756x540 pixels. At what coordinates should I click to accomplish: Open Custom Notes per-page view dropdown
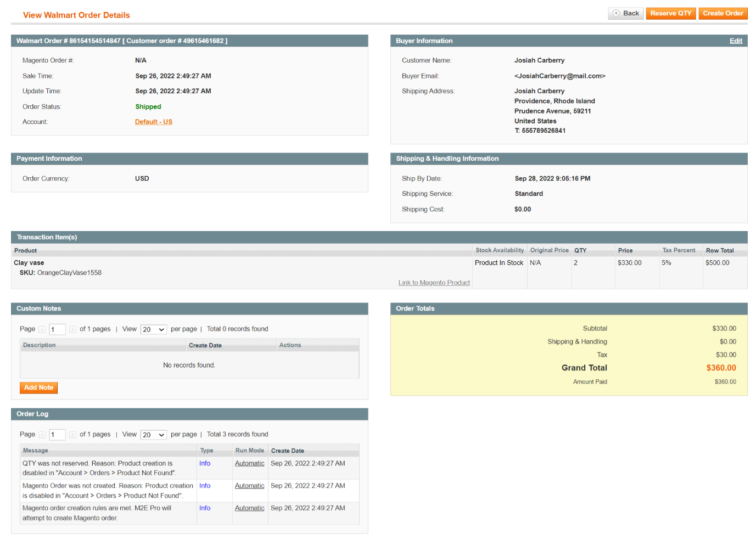(x=154, y=329)
